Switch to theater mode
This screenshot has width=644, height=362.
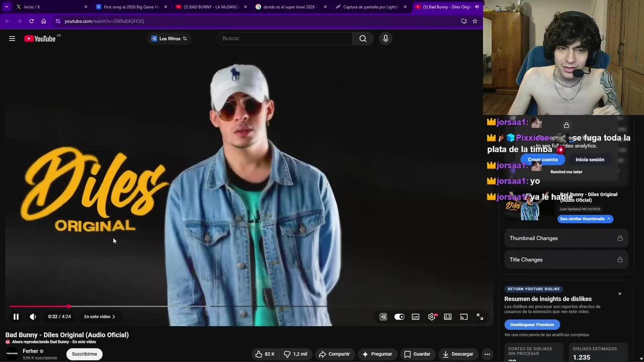[x=448, y=317]
